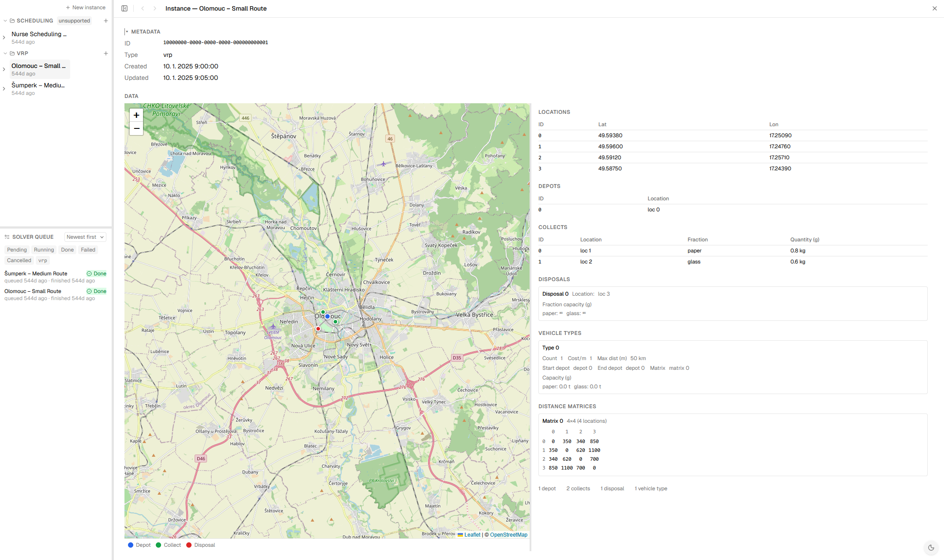The width and height of the screenshot is (944, 560).
Task: Add instance to VRP folder
Action: 106,53
